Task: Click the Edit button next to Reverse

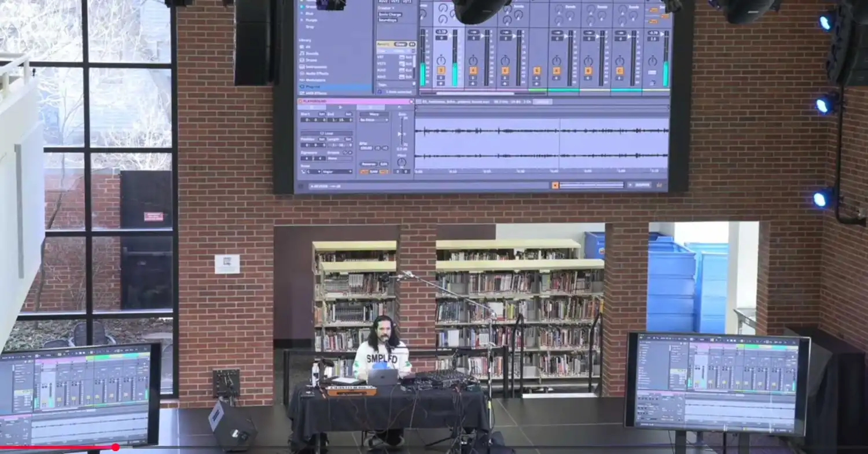Action: pyautogui.click(x=384, y=164)
